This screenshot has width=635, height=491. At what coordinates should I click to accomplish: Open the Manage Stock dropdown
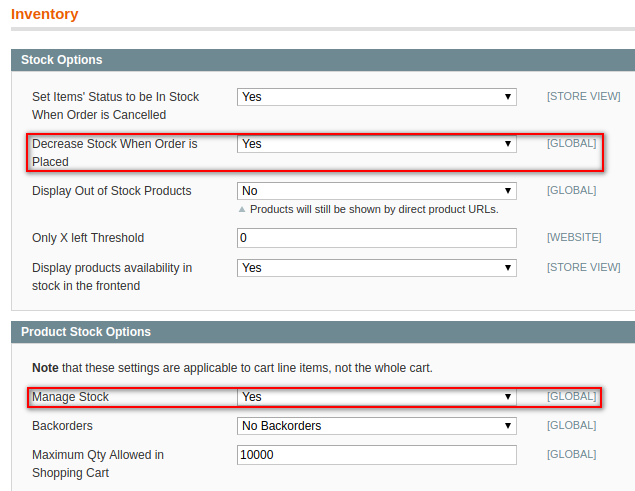coord(376,397)
